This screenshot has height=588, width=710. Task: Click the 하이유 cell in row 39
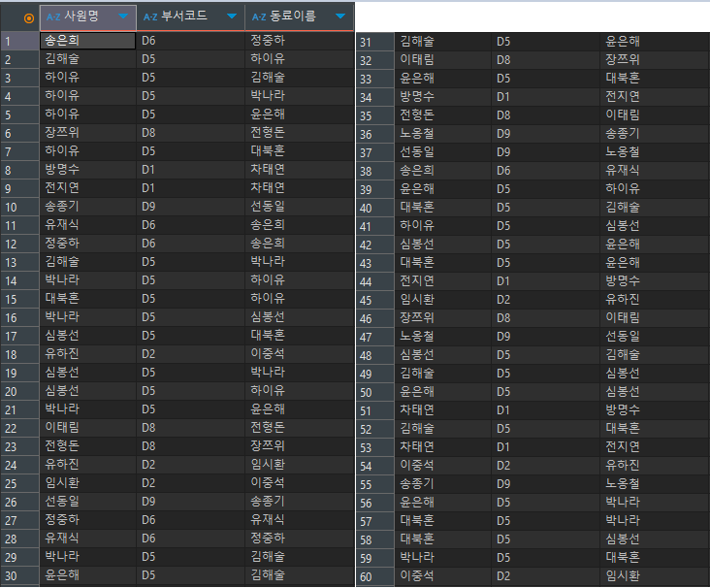(656, 189)
